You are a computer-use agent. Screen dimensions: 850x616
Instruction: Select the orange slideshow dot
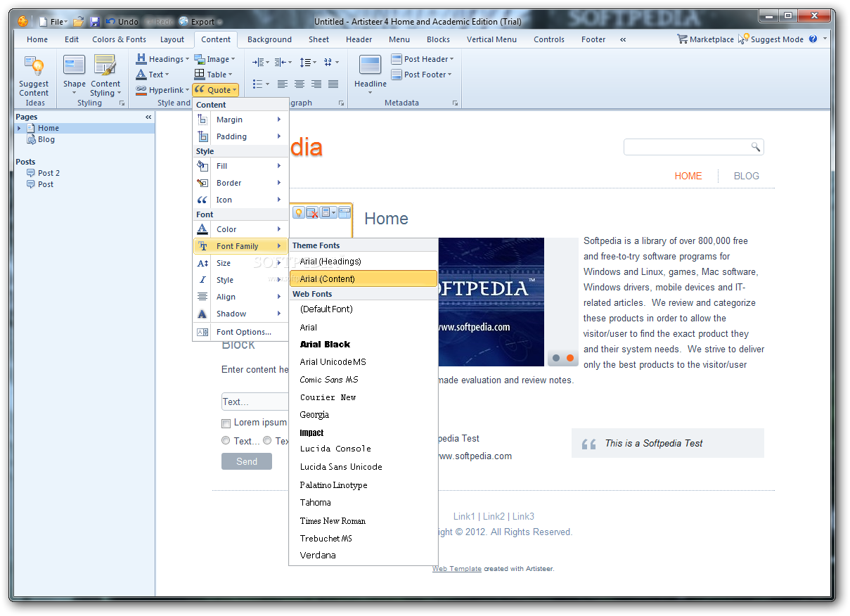coord(570,358)
